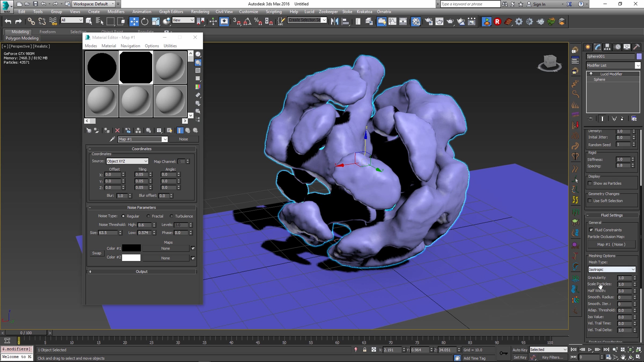644x362 pixels.
Task: Toggle the selection lock icon
Action: tap(365, 350)
